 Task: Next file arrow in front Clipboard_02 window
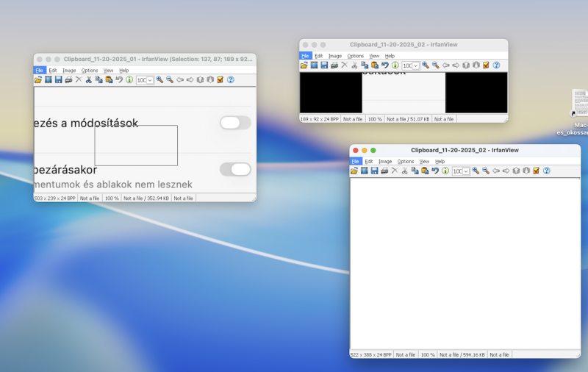[506, 171]
